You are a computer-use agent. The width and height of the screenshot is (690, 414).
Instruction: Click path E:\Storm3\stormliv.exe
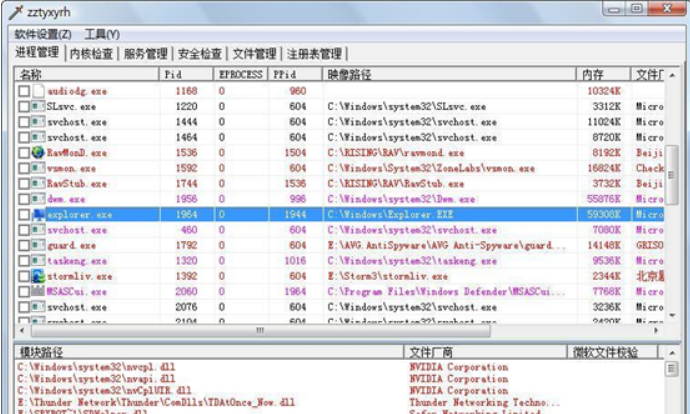[x=387, y=276]
